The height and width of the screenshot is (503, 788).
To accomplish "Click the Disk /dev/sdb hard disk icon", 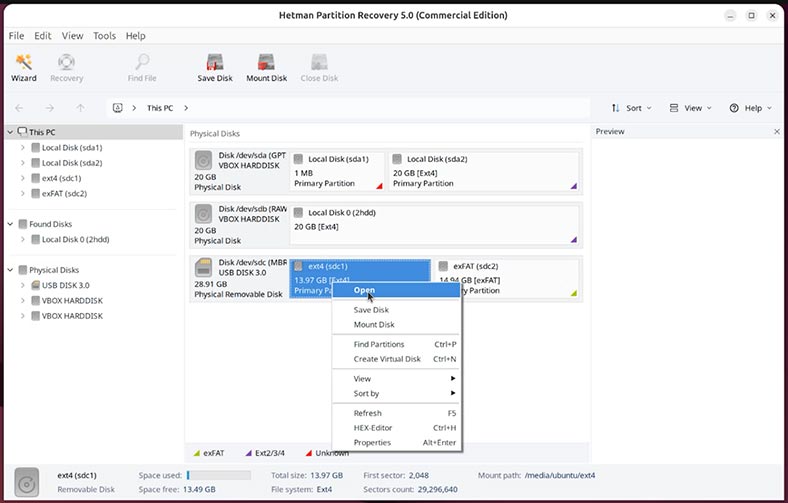I will [204, 214].
